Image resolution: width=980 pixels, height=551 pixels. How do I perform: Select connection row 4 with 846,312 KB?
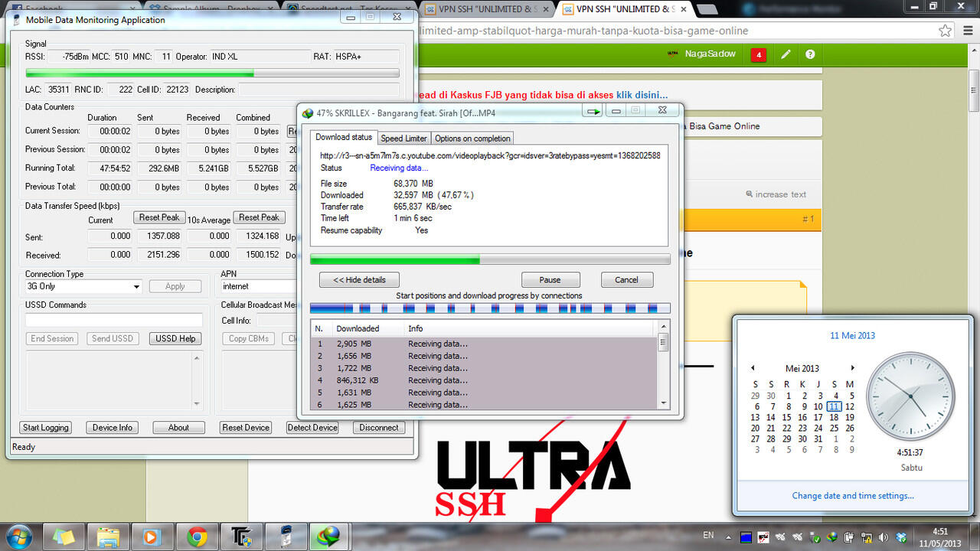click(484, 380)
